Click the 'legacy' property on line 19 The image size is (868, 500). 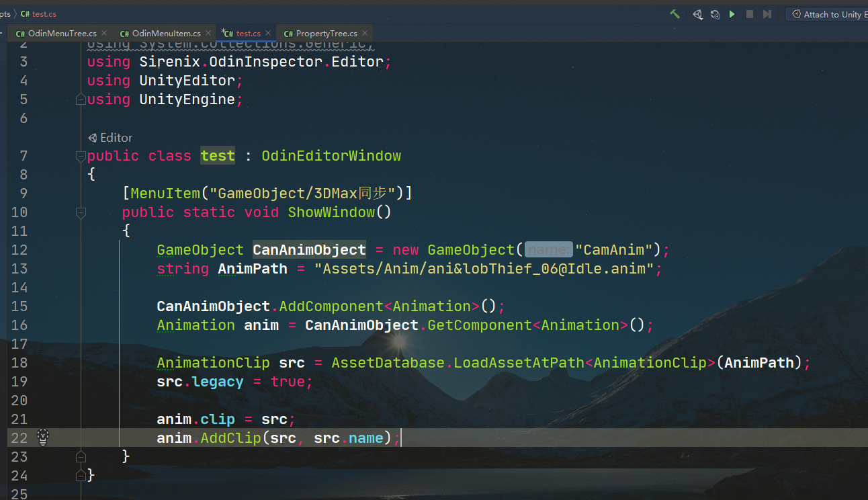tap(218, 382)
